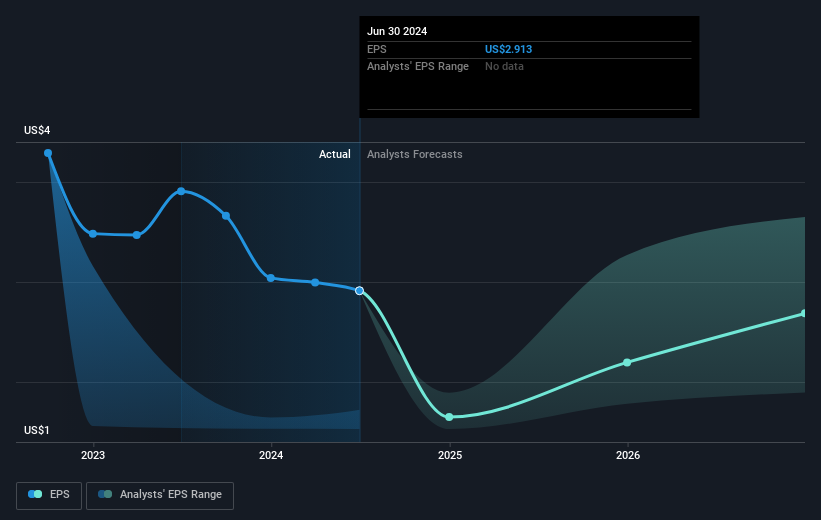Click the 2025 x-axis label
Screen dimensions: 821x520
pos(450,456)
